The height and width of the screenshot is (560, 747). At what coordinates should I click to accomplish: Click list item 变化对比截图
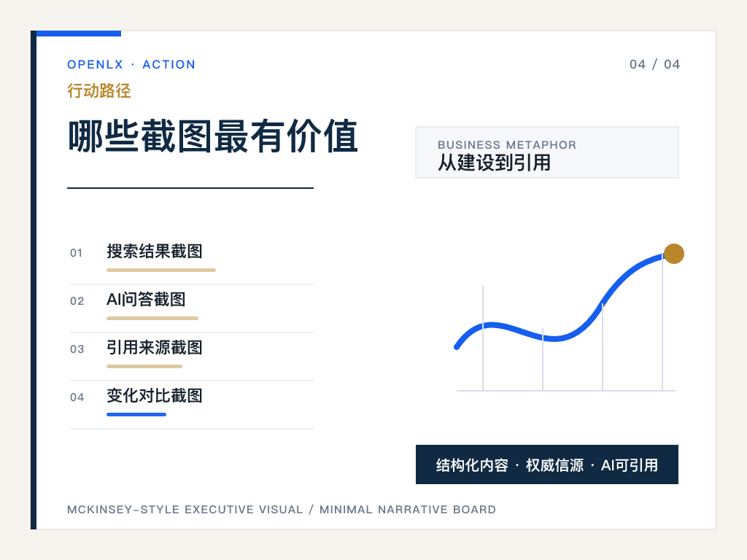coord(155,396)
